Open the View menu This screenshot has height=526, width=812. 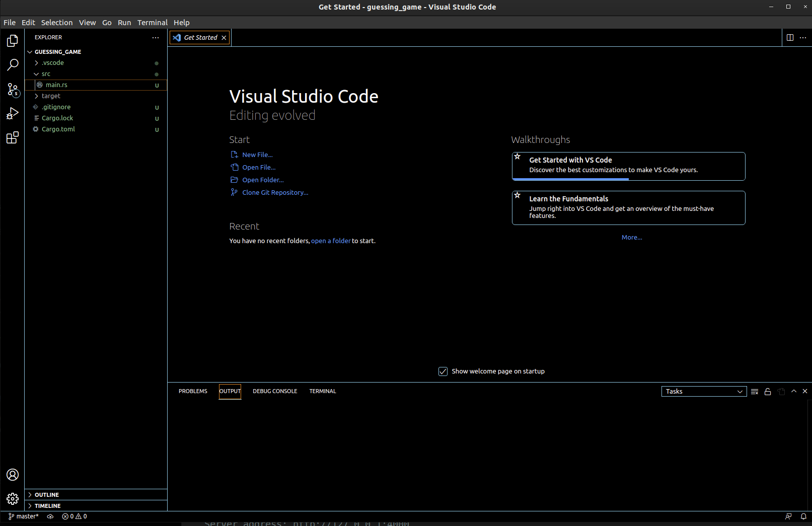[x=87, y=23]
